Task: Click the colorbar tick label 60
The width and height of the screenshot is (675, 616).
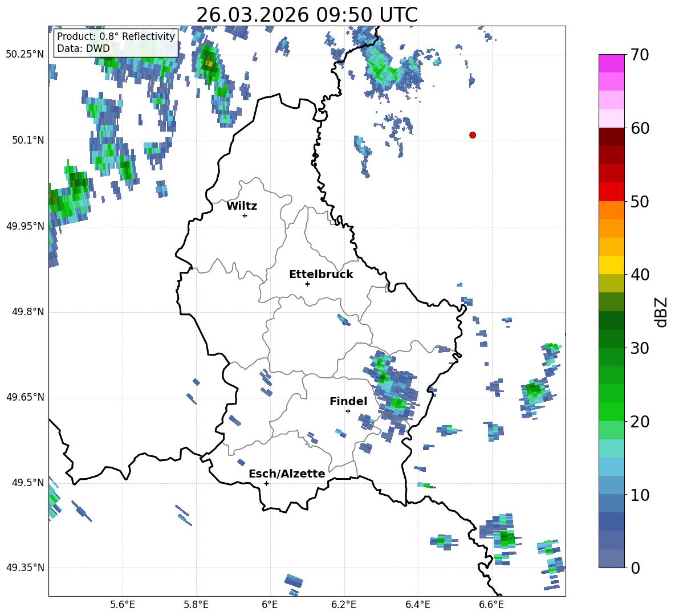Action: [x=640, y=128]
